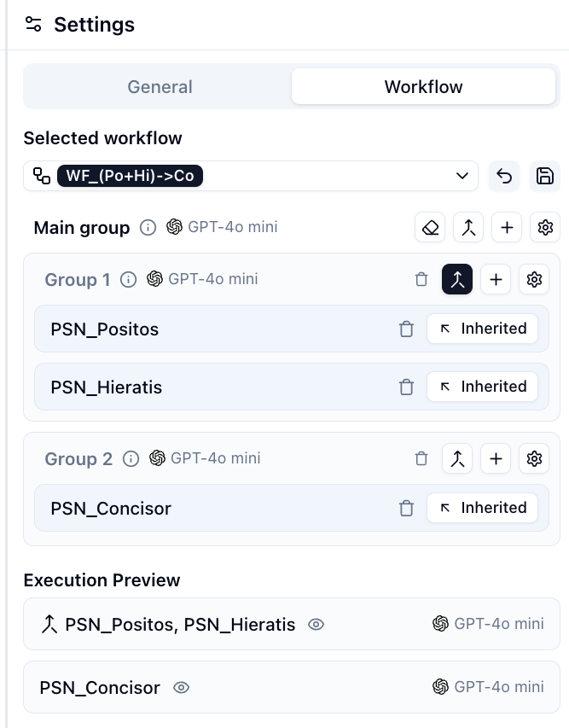Click the Inherited button for PSN_Hieratis

[482, 387]
